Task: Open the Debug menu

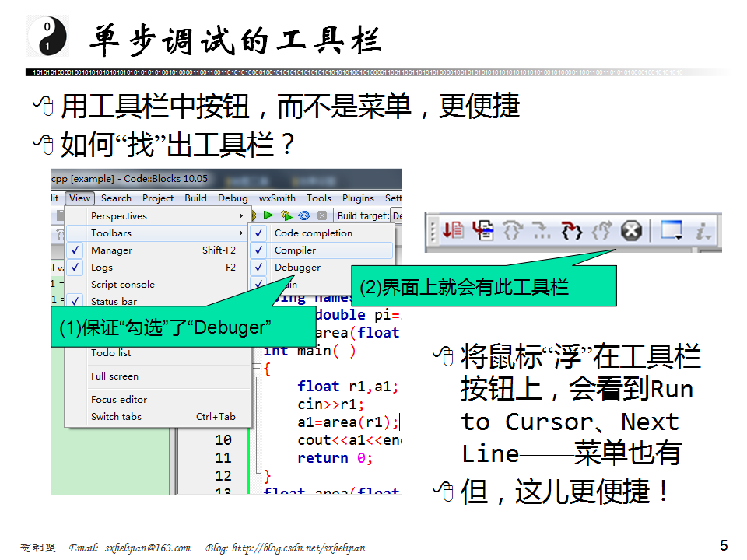Action: coord(233,198)
